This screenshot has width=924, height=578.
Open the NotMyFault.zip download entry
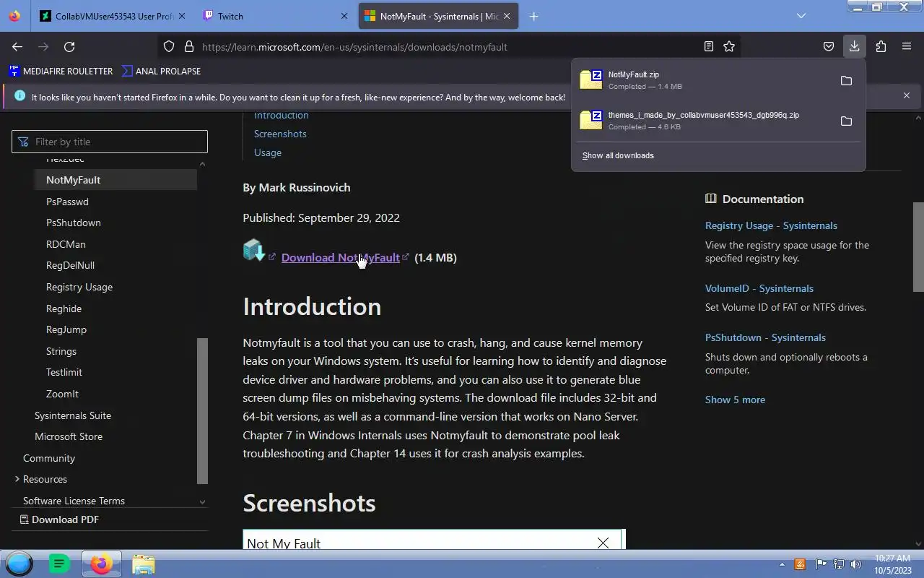[704, 80]
